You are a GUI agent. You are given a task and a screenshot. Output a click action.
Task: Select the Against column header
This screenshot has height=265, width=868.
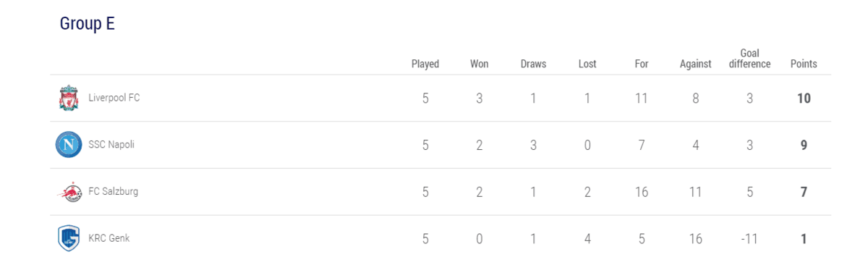[x=696, y=64]
